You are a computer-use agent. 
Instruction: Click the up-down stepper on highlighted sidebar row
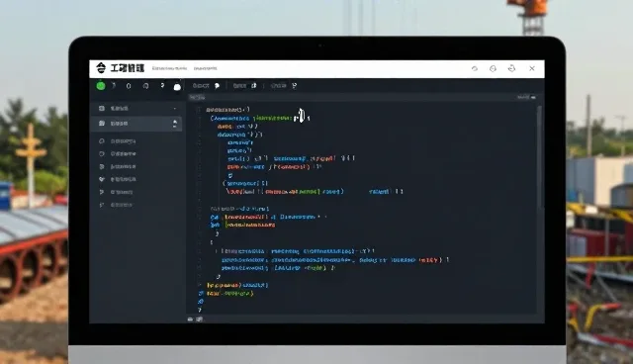(x=175, y=124)
